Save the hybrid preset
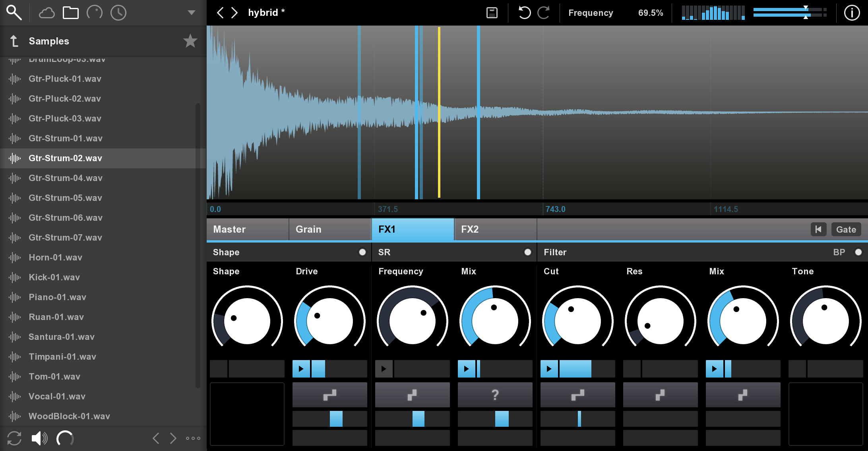 click(x=492, y=13)
